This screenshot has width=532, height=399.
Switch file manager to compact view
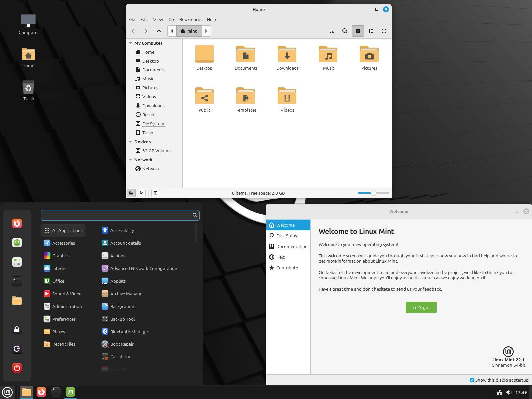click(x=384, y=31)
